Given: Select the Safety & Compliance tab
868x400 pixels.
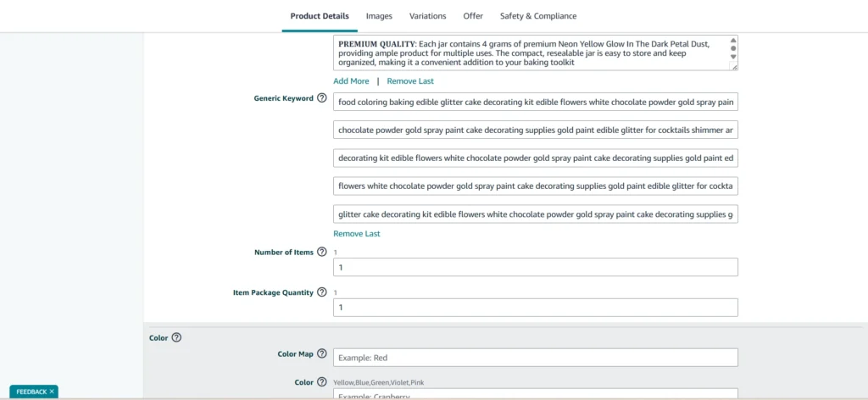Looking at the screenshot, I should tap(537, 16).
